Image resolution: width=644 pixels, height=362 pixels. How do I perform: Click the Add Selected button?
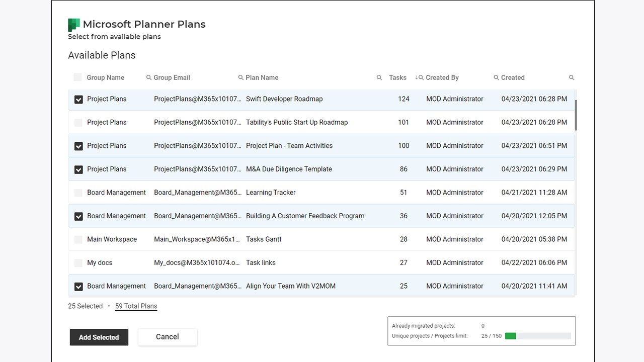pyautogui.click(x=99, y=337)
